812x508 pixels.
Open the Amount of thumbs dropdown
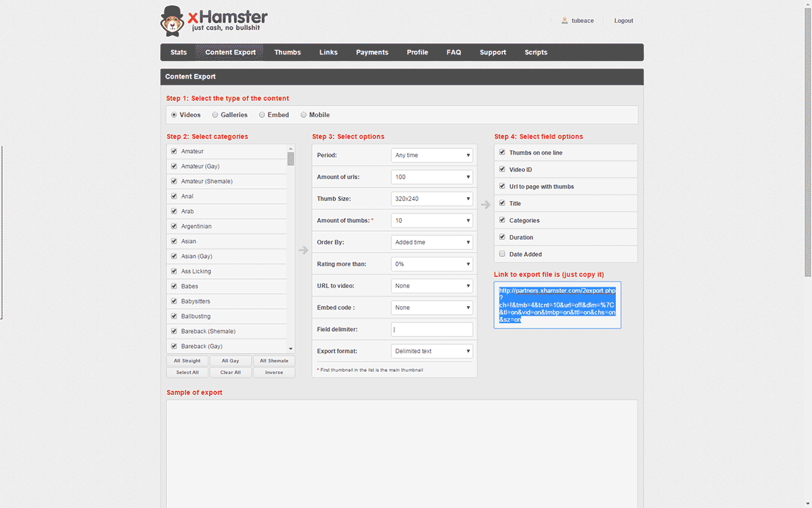[x=432, y=220]
